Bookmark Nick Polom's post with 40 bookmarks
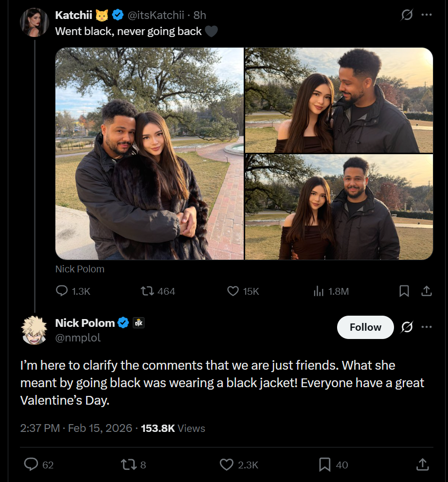The width and height of the screenshot is (448, 482). [325, 464]
